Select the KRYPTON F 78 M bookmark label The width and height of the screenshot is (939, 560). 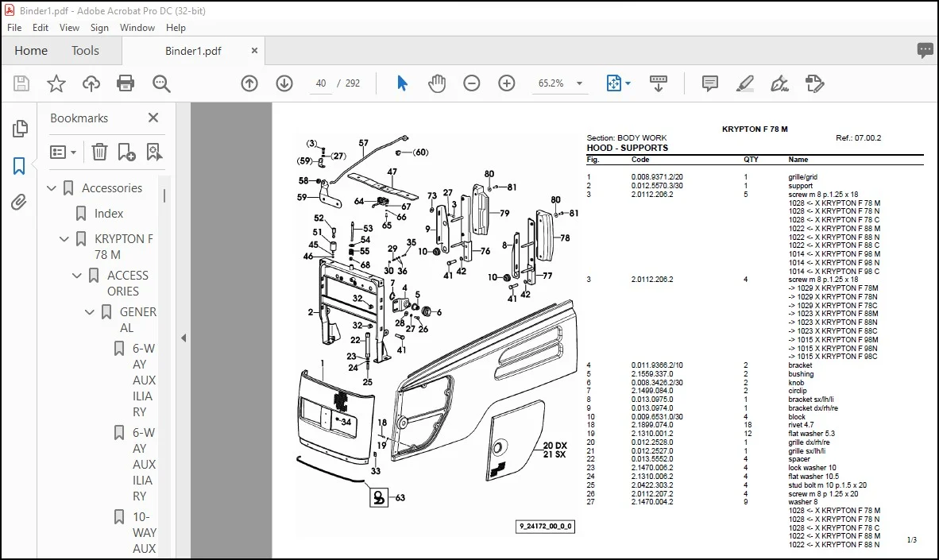pyautogui.click(x=124, y=247)
